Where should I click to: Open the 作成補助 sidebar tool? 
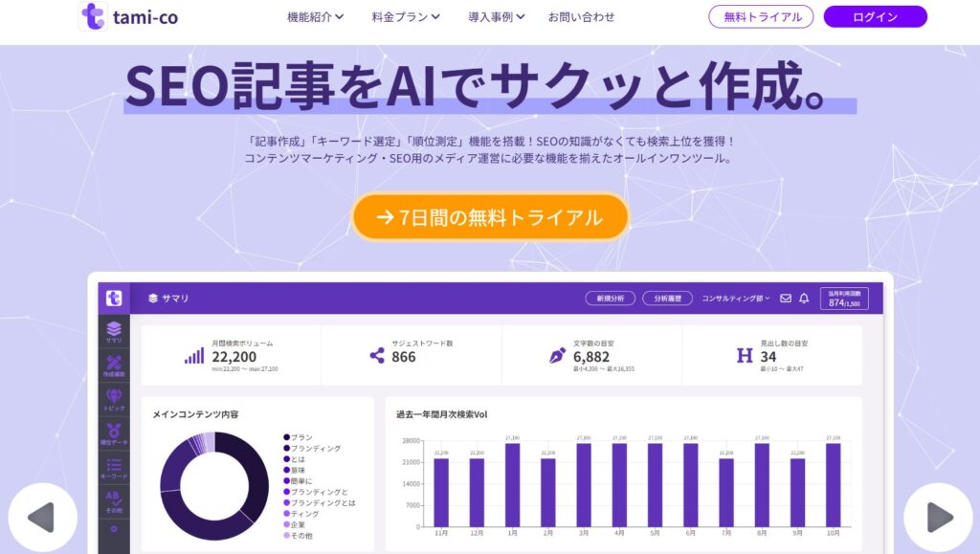(114, 366)
